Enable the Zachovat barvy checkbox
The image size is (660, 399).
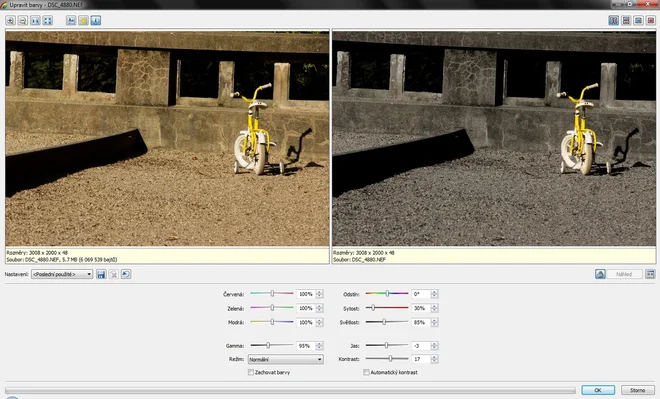click(250, 372)
